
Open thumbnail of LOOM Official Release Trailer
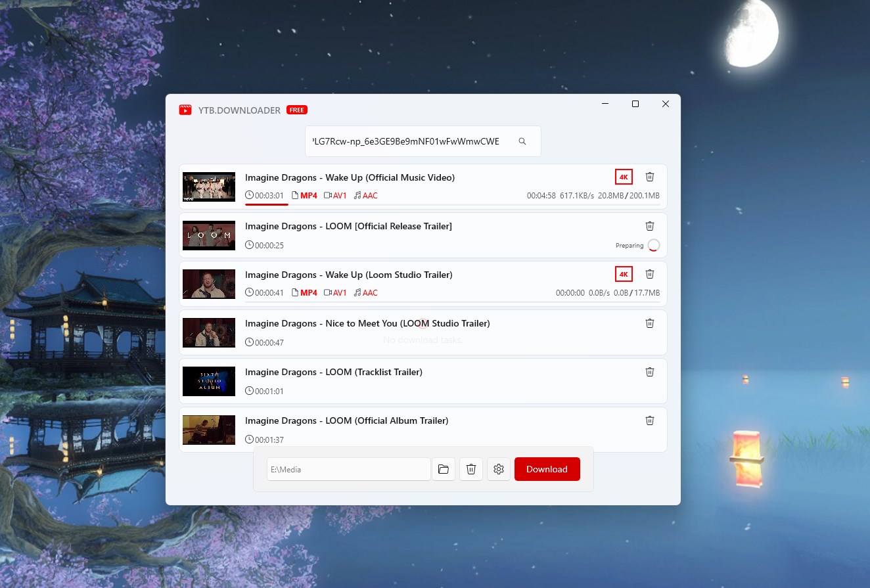click(209, 235)
